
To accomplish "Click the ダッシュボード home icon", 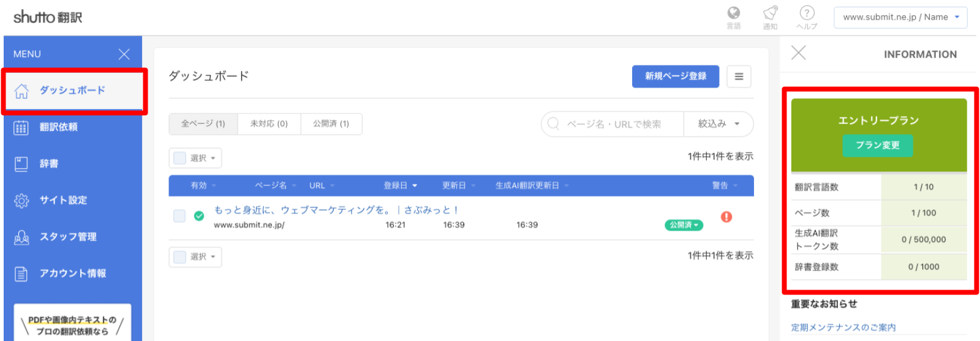I will (21, 91).
